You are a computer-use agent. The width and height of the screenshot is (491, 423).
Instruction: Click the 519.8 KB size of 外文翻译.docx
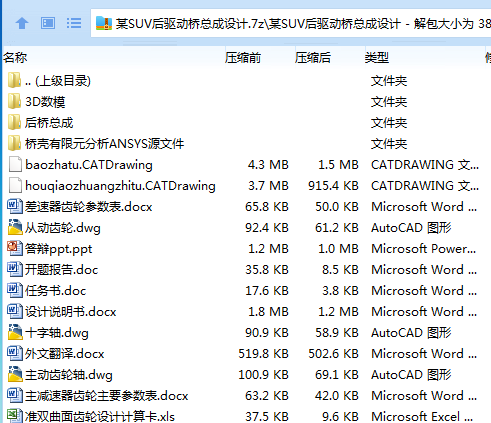tap(263, 354)
